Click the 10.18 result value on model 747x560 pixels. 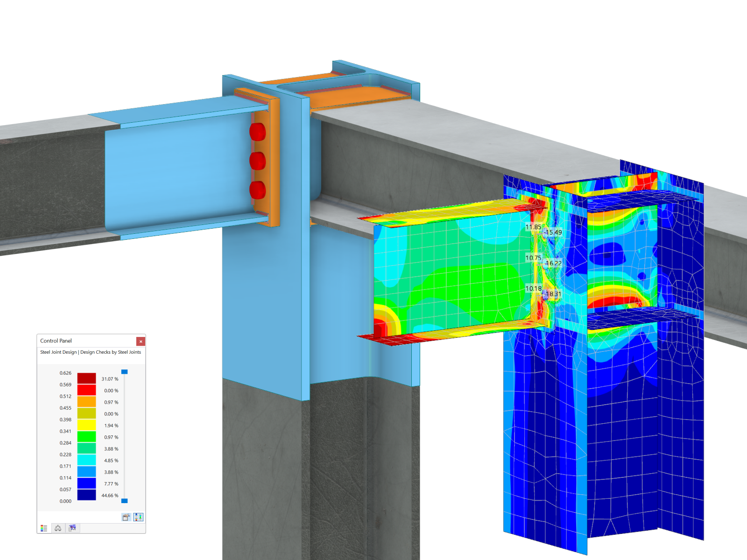point(533,288)
